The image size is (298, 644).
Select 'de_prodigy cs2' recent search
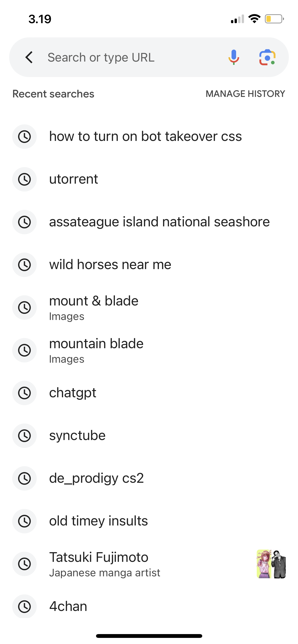point(149,478)
